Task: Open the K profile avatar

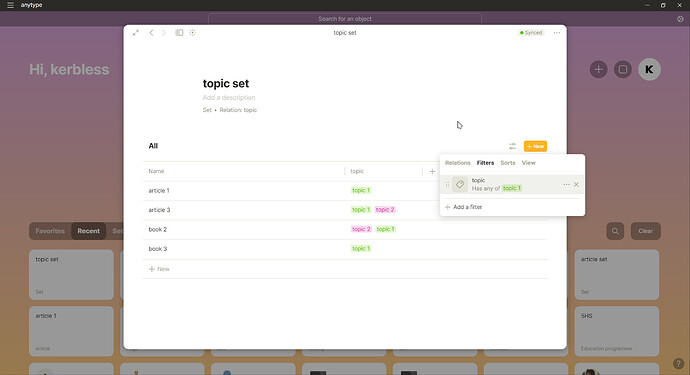Action: point(649,70)
